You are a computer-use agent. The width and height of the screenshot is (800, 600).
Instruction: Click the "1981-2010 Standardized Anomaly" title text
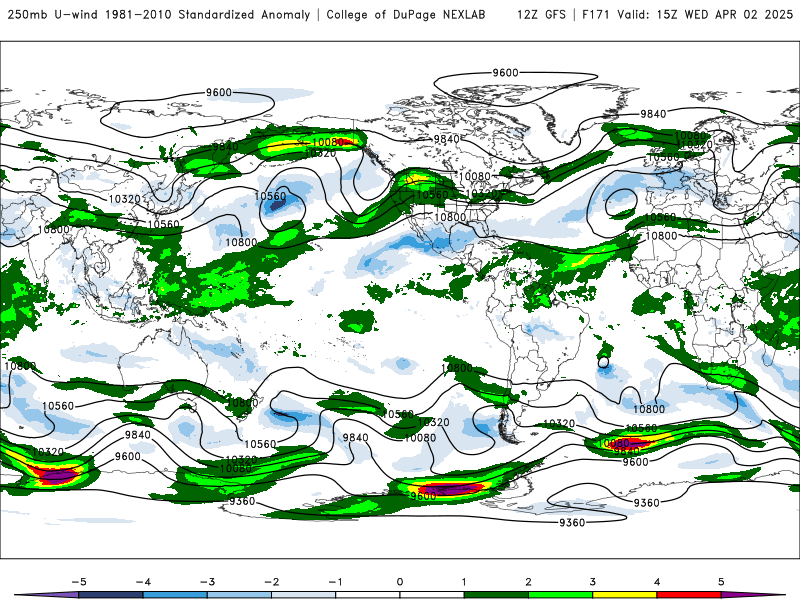coord(208,14)
